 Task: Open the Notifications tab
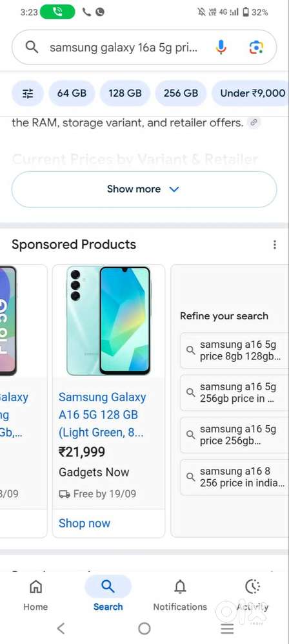[x=180, y=594]
